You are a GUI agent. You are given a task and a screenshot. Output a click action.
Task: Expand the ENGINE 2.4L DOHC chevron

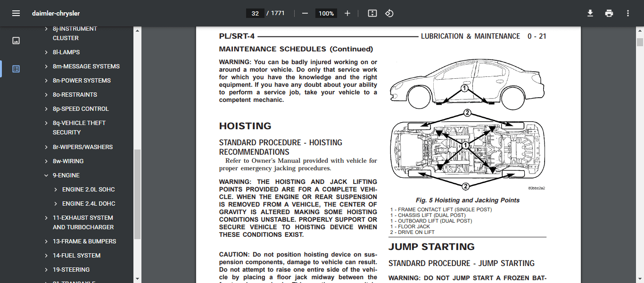tap(56, 204)
